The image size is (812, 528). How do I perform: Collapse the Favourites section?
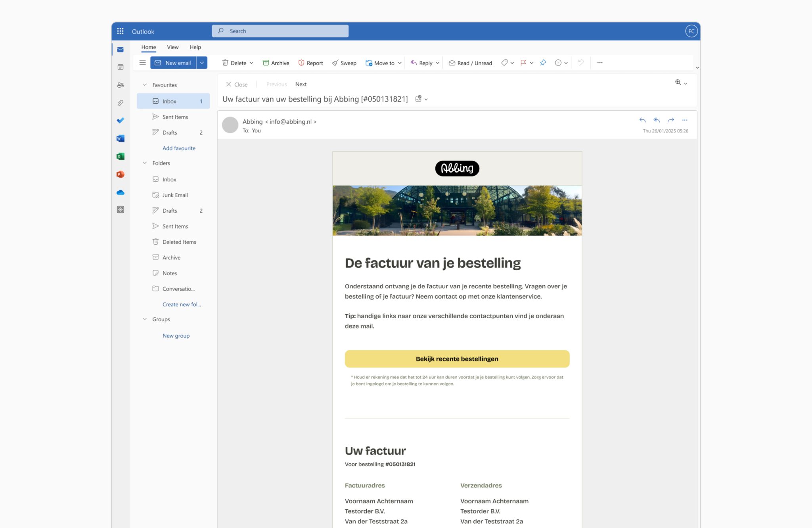pyautogui.click(x=145, y=85)
